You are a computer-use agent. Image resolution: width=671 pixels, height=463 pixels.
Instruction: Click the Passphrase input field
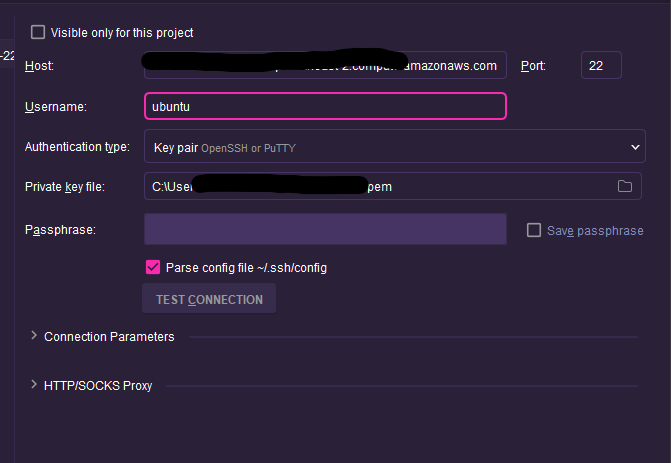pos(325,229)
